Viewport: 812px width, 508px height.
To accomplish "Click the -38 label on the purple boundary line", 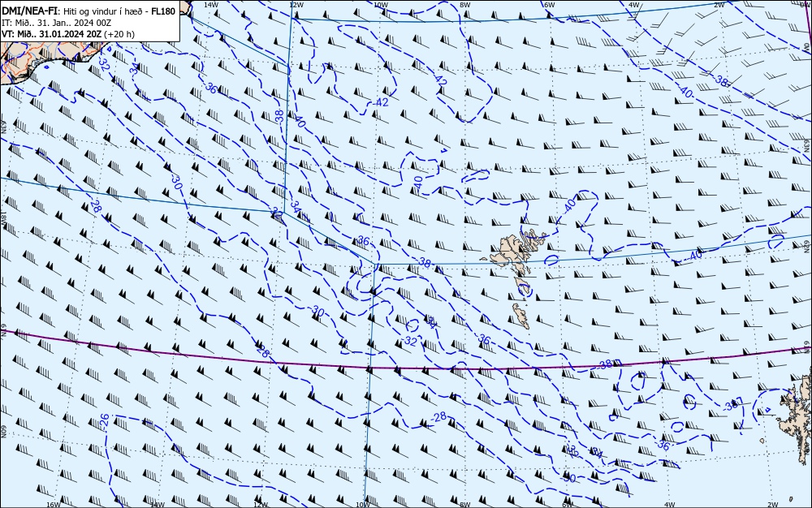I will tap(605, 364).
